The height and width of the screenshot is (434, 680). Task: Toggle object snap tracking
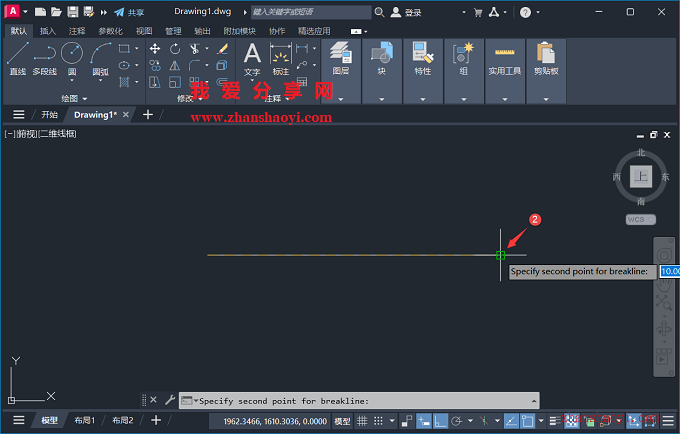[511, 421]
